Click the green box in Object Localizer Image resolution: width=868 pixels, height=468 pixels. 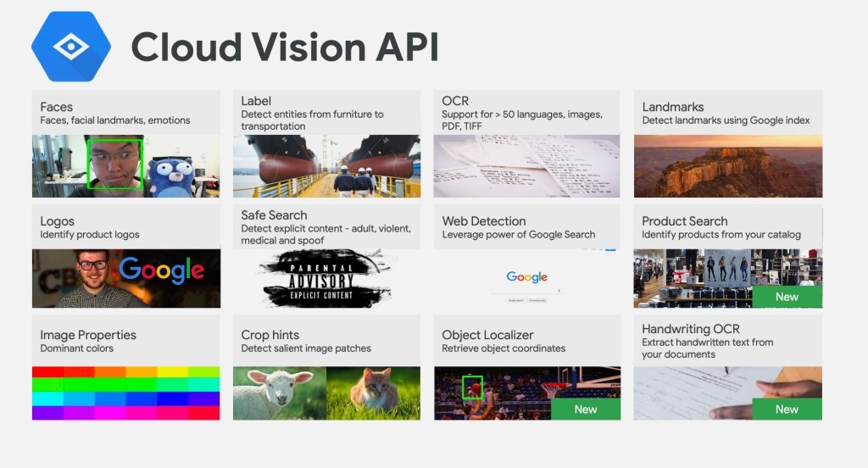coord(472,387)
